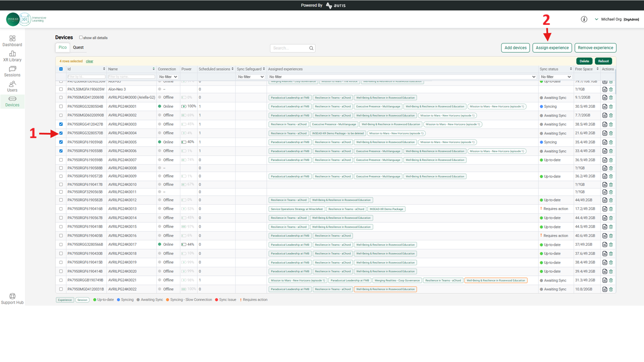Open the Sync status filter dropdown

556,77
